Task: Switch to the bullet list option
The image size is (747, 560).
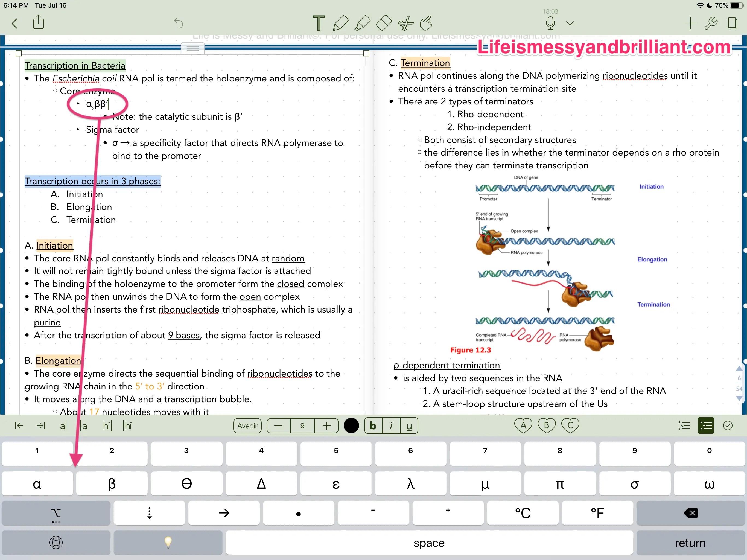Action: coord(706,425)
